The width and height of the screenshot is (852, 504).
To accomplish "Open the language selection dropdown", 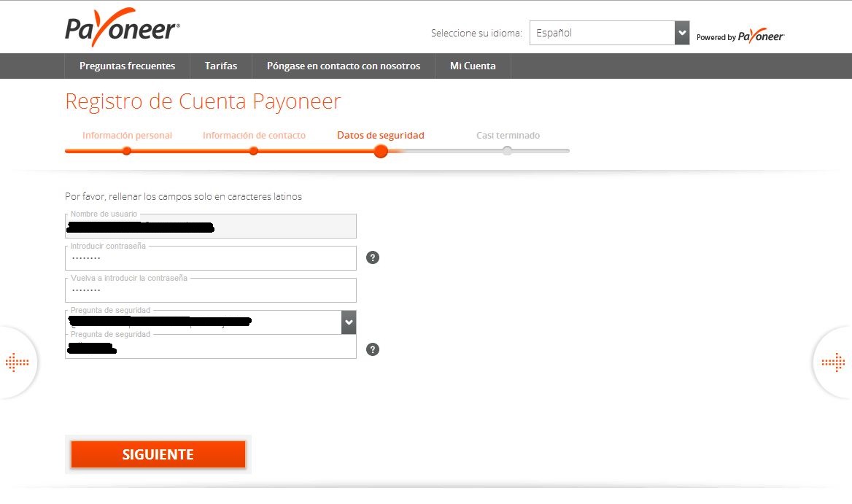I will point(602,33).
